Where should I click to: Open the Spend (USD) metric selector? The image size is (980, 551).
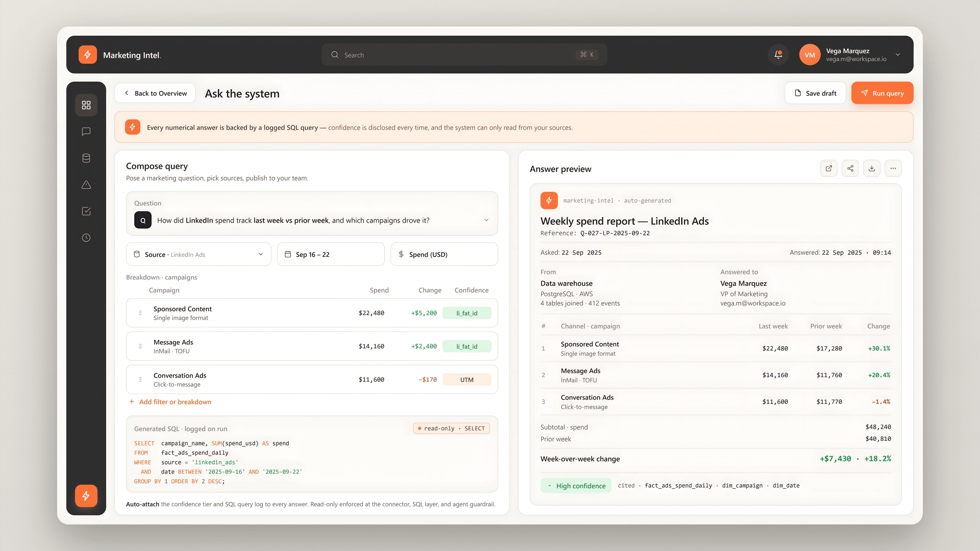[444, 254]
